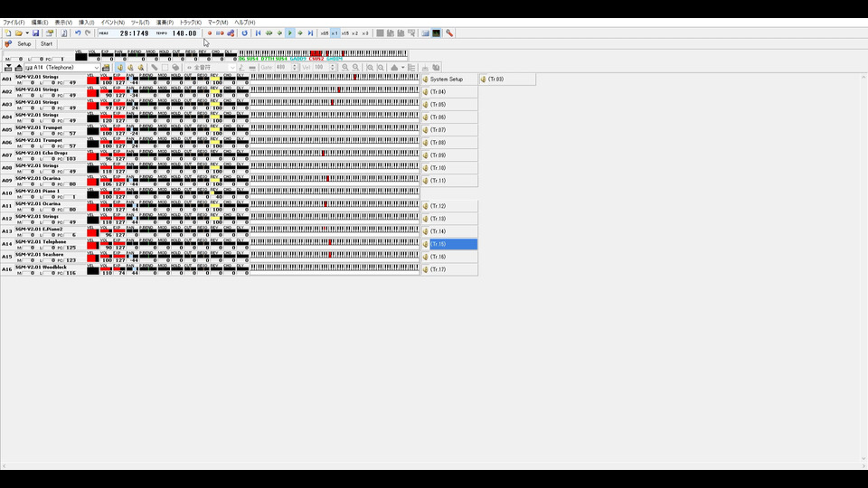The width and height of the screenshot is (868, 488).
Task: Click the measure position display 29:1749
Action: pyautogui.click(x=134, y=33)
